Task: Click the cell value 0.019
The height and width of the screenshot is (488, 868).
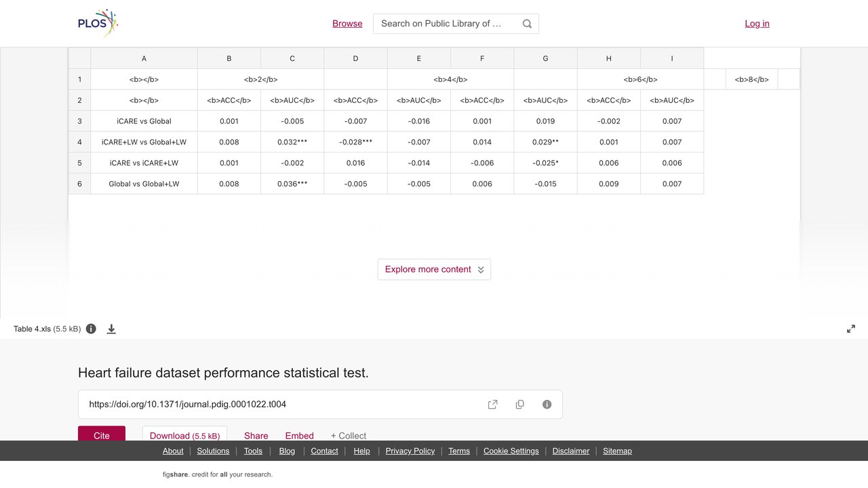Action: click(x=545, y=121)
